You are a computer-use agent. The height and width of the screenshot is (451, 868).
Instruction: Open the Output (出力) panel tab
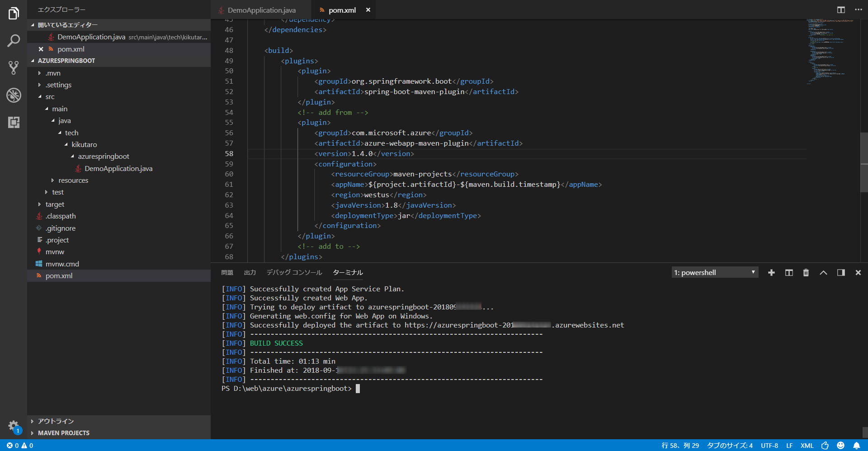click(250, 272)
